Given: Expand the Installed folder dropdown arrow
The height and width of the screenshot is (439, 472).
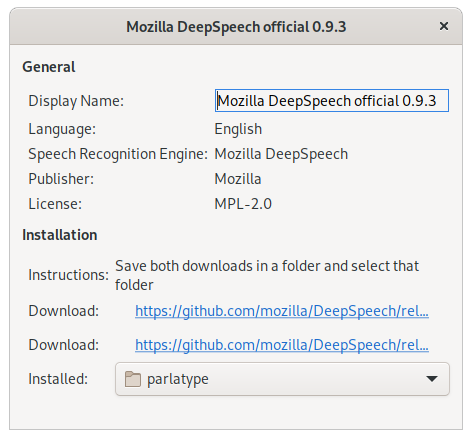Looking at the screenshot, I should click(x=432, y=379).
